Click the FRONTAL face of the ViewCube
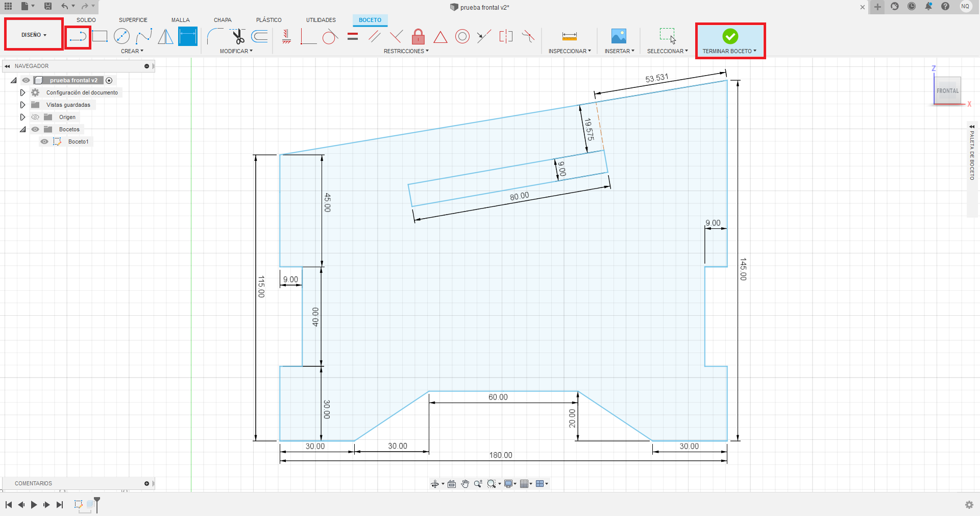Screen dimensions: 980x516 (x=947, y=90)
